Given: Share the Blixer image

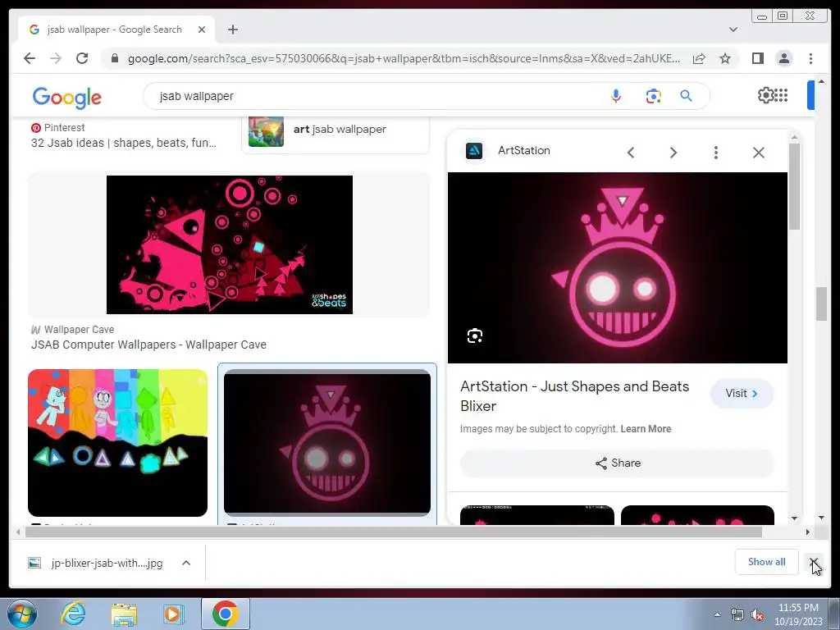Looking at the screenshot, I should 618,463.
